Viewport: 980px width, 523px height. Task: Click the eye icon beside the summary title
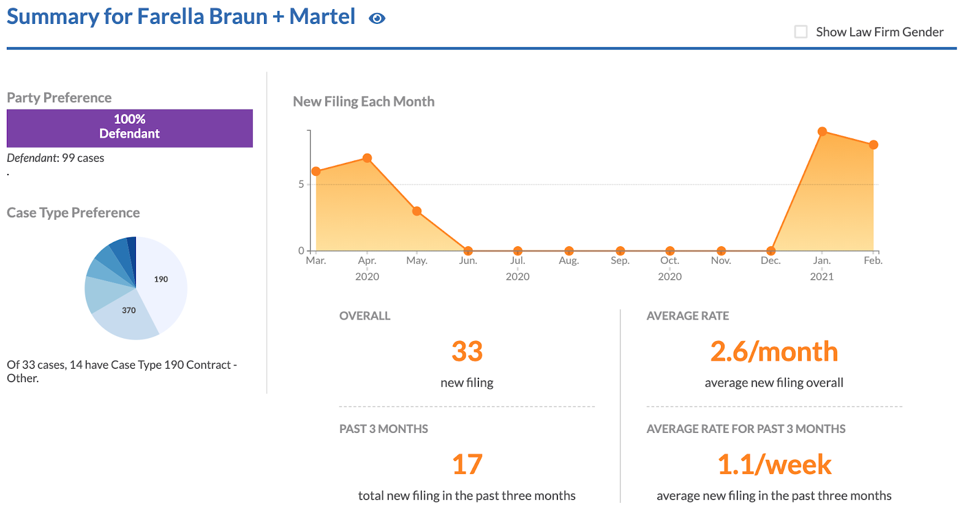(377, 18)
